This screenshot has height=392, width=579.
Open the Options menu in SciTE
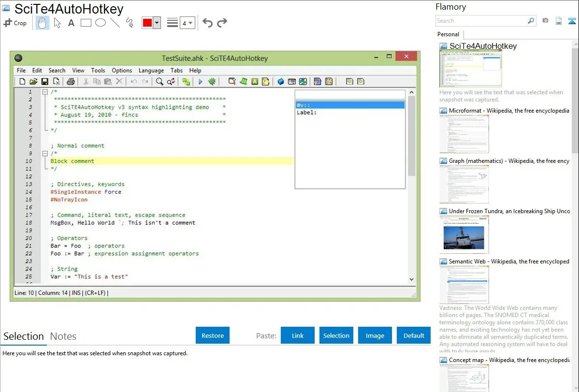pyautogui.click(x=122, y=70)
